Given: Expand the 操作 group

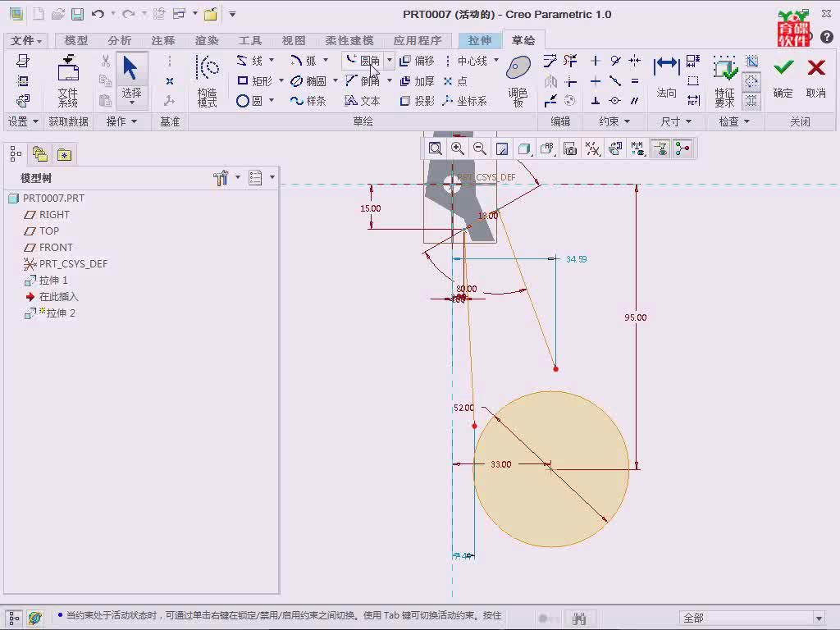Looking at the screenshot, I should point(121,121).
